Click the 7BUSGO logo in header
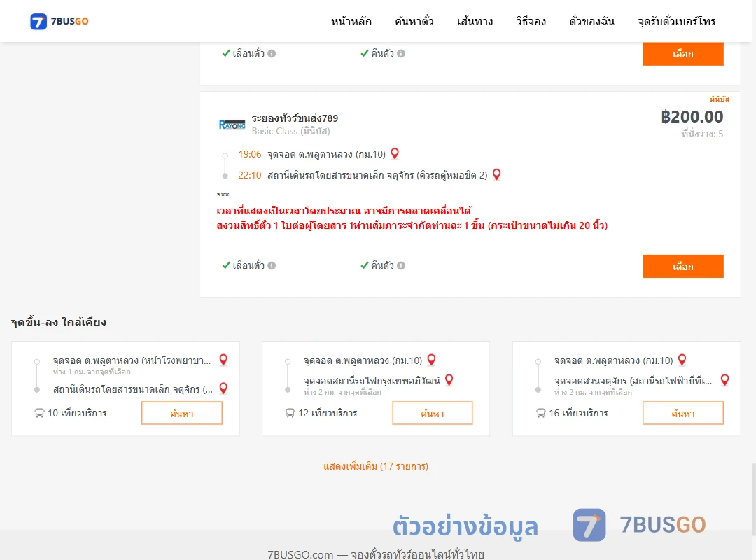Viewport: 756px width, 560px height. click(59, 21)
